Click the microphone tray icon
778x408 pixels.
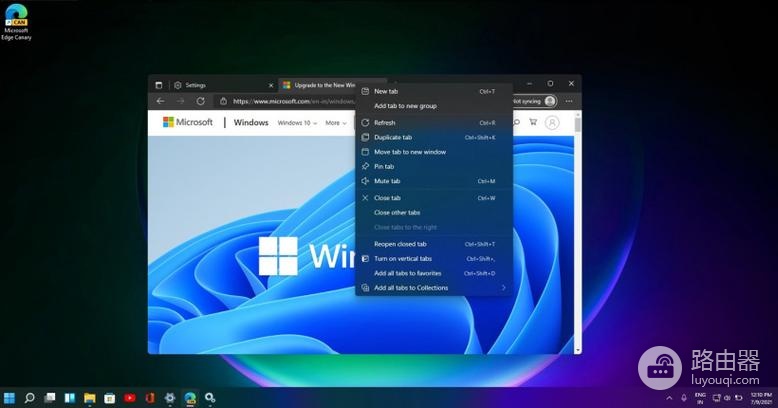pos(684,398)
